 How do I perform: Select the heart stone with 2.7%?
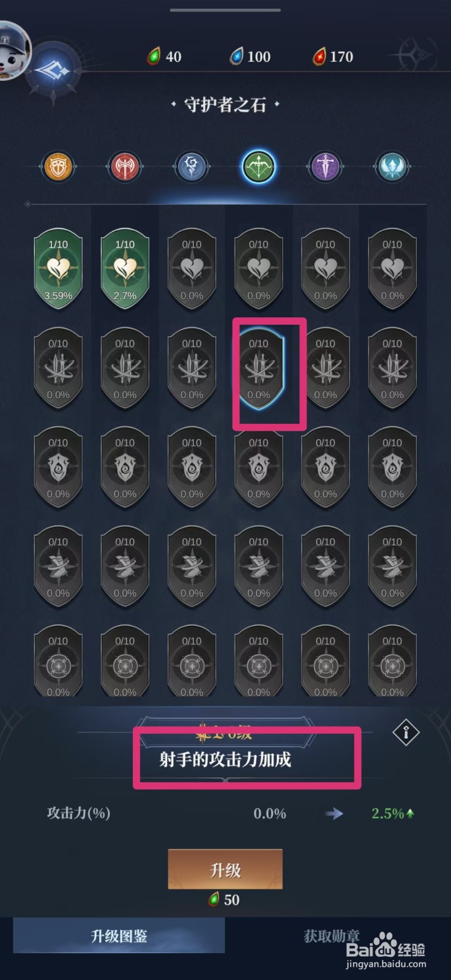(125, 269)
